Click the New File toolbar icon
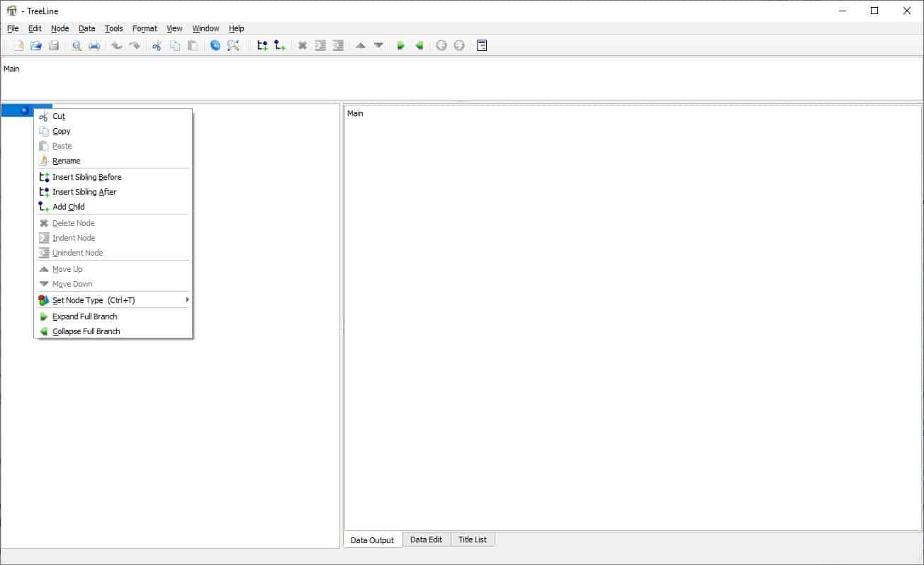 [18, 45]
